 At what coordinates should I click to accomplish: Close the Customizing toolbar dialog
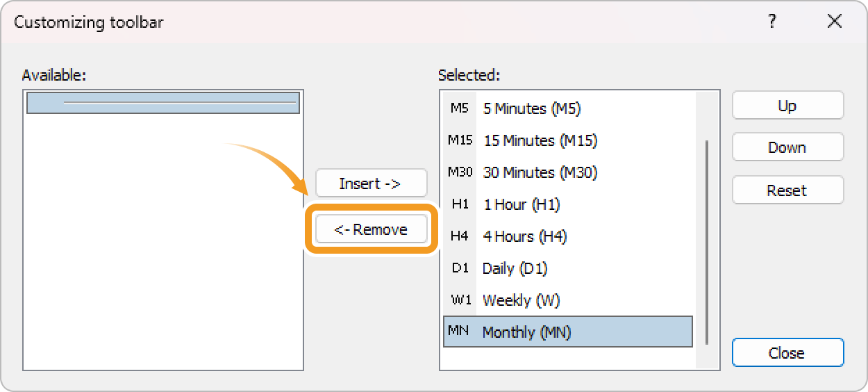(787, 352)
